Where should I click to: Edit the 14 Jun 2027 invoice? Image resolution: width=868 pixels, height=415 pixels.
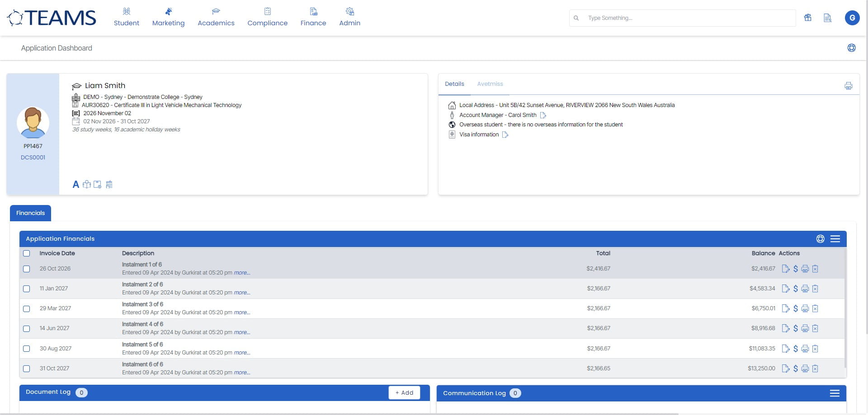pyautogui.click(x=786, y=328)
